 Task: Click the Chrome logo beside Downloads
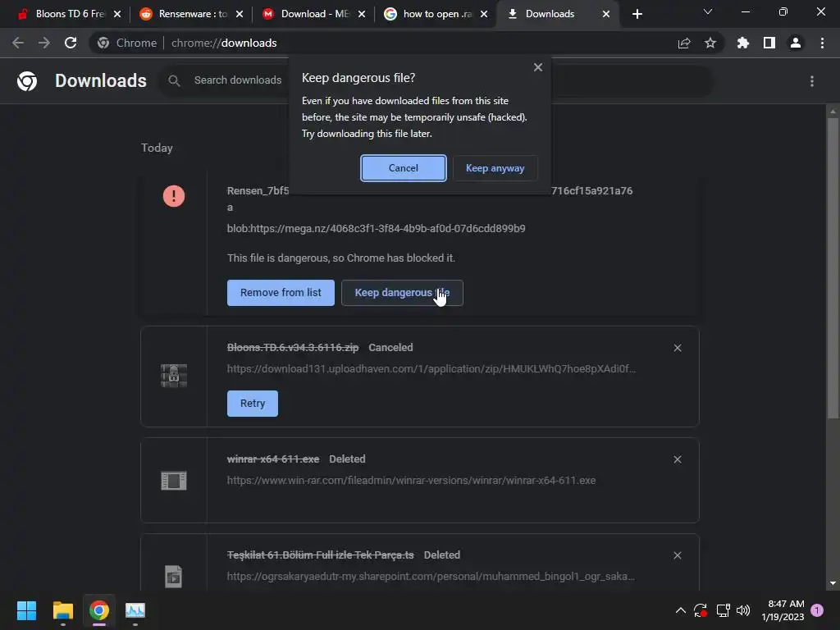[x=27, y=81]
